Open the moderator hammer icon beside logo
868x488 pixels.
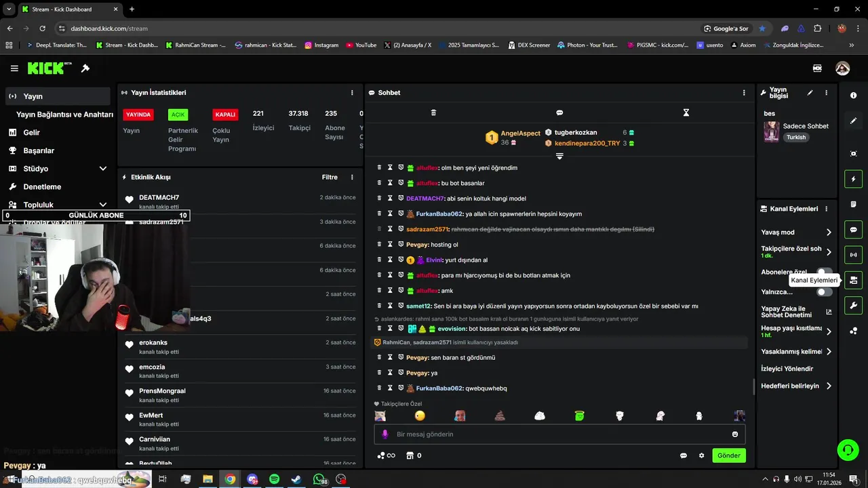(x=85, y=68)
